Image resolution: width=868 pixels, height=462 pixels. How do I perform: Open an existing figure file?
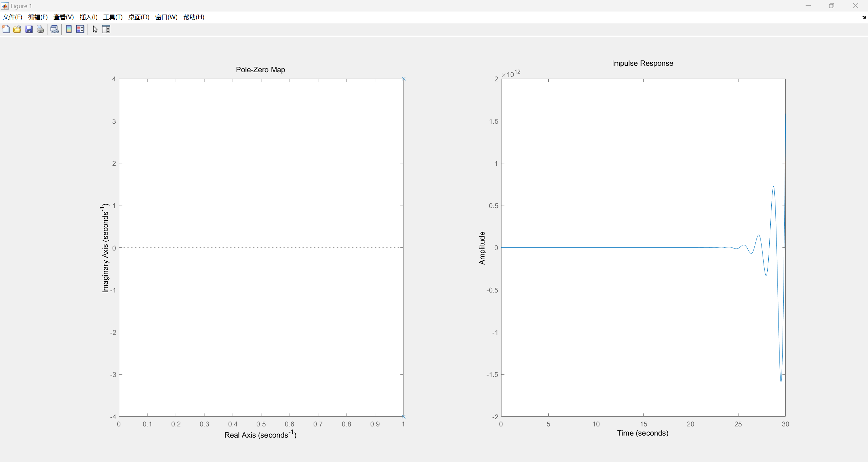[x=17, y=29]
